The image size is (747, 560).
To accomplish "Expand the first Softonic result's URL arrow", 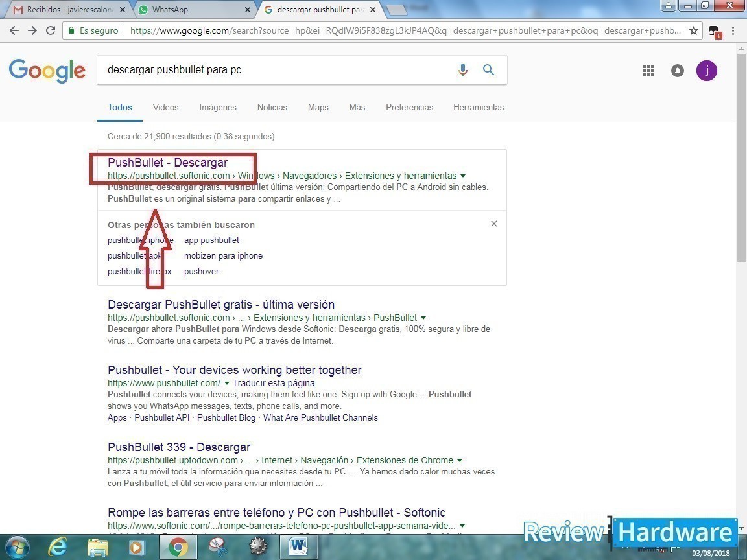I will 463,176.
